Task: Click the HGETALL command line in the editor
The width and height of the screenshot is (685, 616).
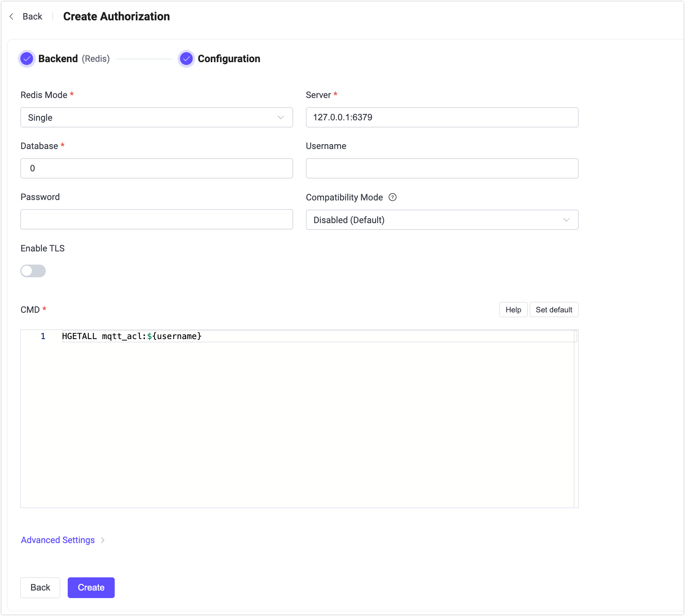Action: click(132, 336)
